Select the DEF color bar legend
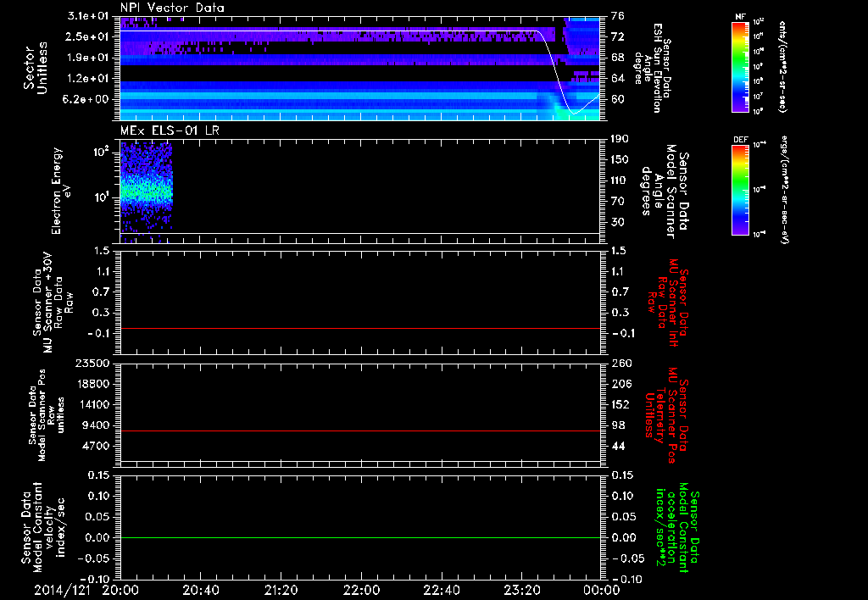The image size is (868, 600). click(x=741, y=191)
